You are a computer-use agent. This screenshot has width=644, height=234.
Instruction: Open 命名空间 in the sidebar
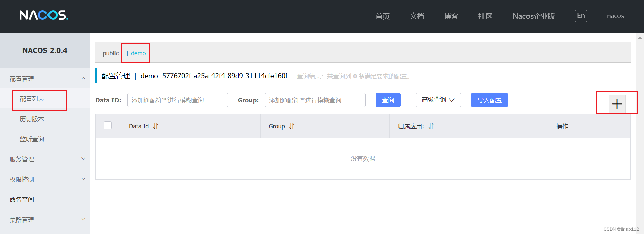pos(22,200)
